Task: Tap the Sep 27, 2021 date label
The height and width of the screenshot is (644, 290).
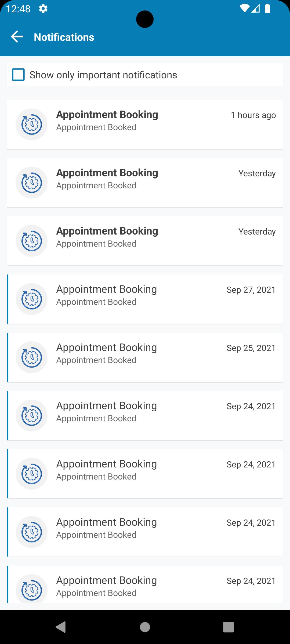Action: tap(251, 290)
